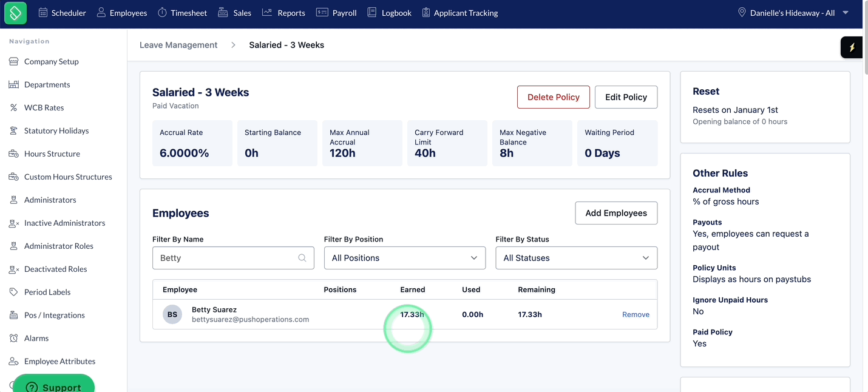
Task: Click the Salaried - 3 Weeks breadcrumb
Action: [287, 45]
